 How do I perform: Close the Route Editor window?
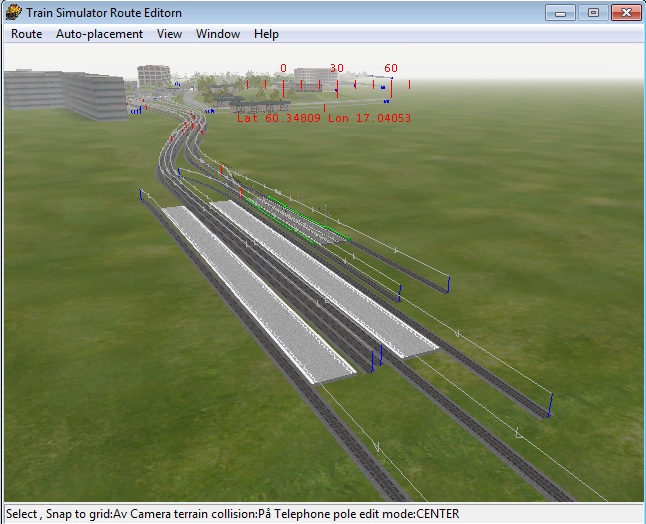(x=625, y=12)
